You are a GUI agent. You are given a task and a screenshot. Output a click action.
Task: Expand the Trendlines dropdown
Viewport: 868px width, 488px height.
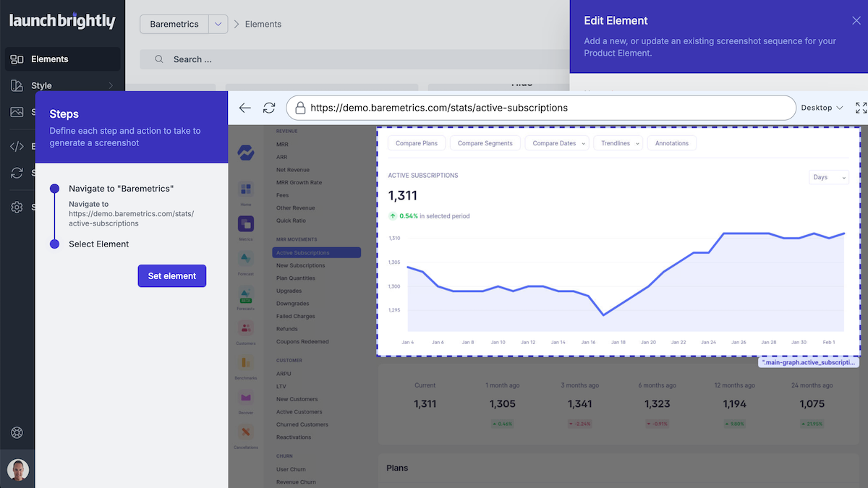tap(618, 143)
